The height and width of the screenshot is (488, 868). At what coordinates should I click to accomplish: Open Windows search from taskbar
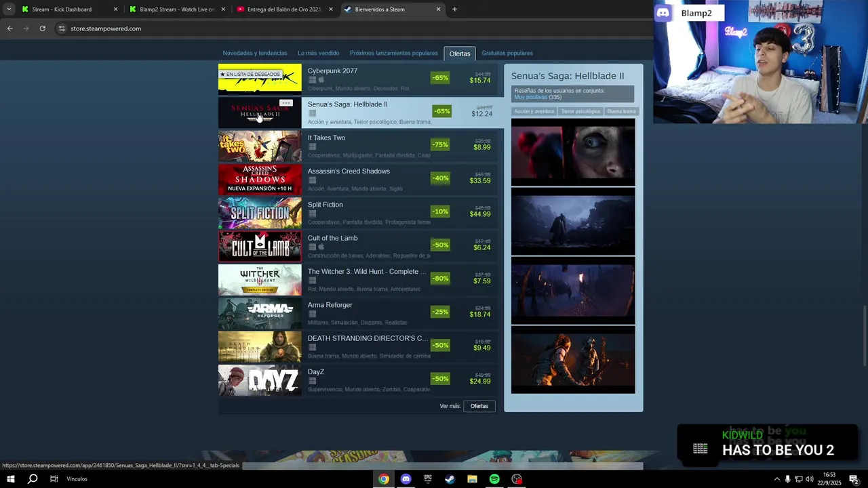pos(32,479)
